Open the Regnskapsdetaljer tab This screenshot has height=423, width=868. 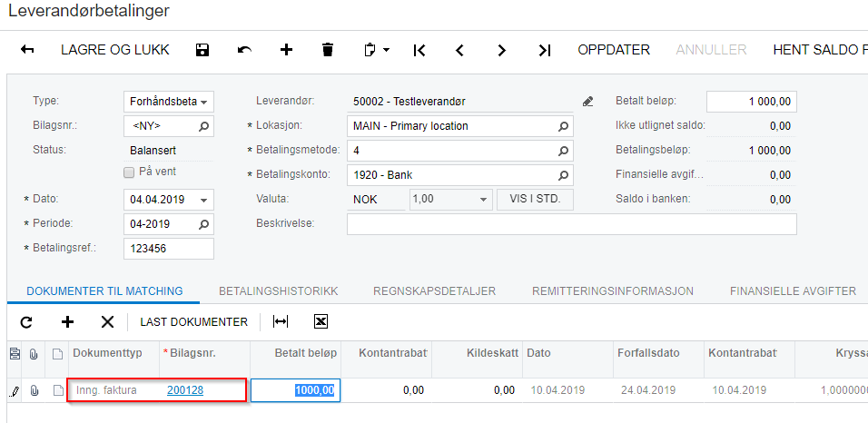435,290
